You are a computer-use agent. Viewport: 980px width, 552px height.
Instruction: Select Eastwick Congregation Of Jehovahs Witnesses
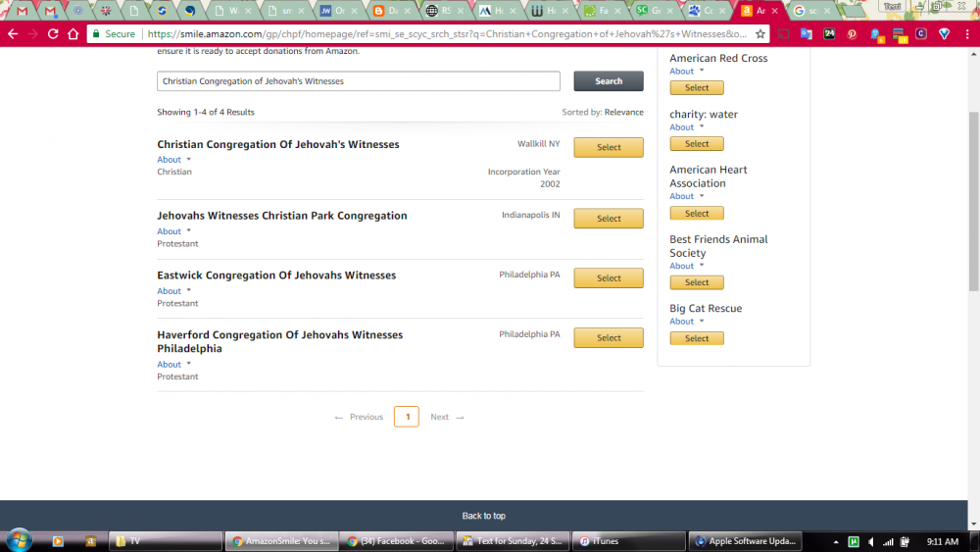point(609,278)
